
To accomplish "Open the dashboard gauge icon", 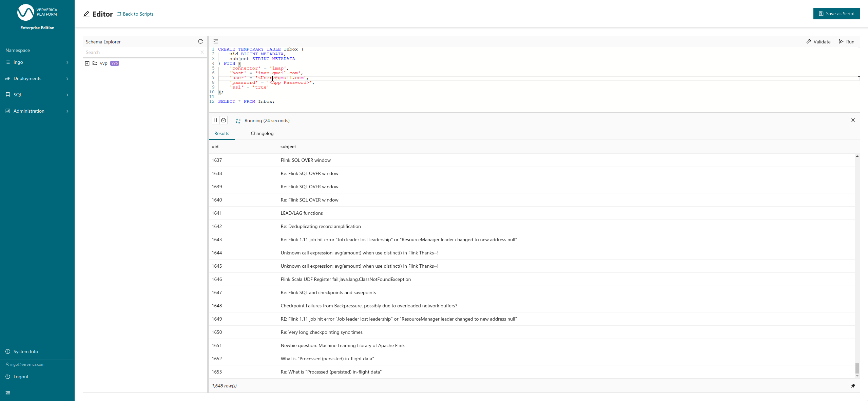I will [x=224, y=120].
